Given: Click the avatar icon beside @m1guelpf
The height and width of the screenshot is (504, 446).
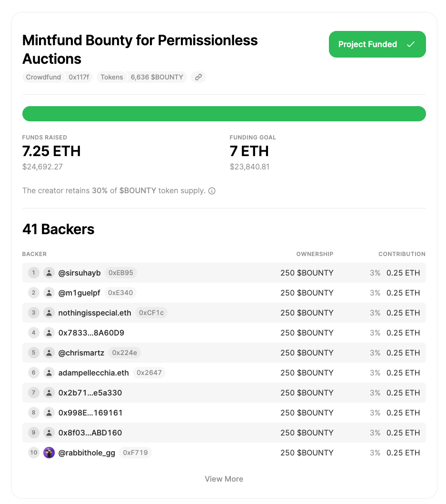Looking at the screenshot, I should pyautogui.click(x=49, y=293).
